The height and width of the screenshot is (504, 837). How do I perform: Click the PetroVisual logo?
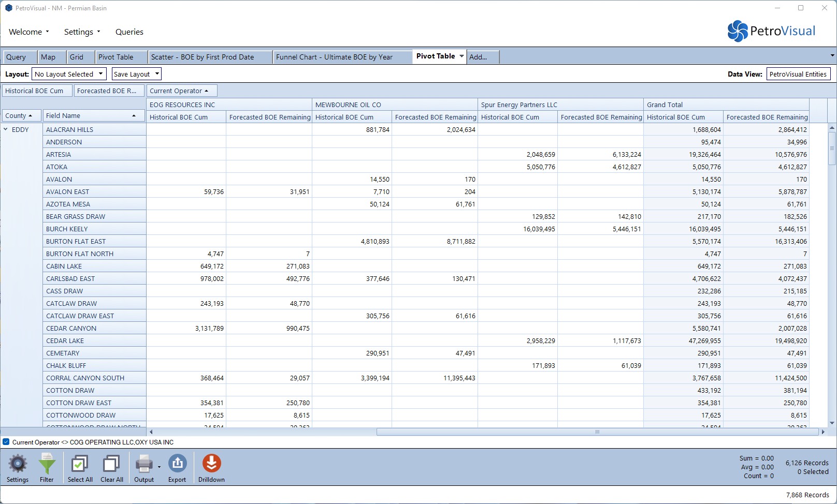coord(771,31)
